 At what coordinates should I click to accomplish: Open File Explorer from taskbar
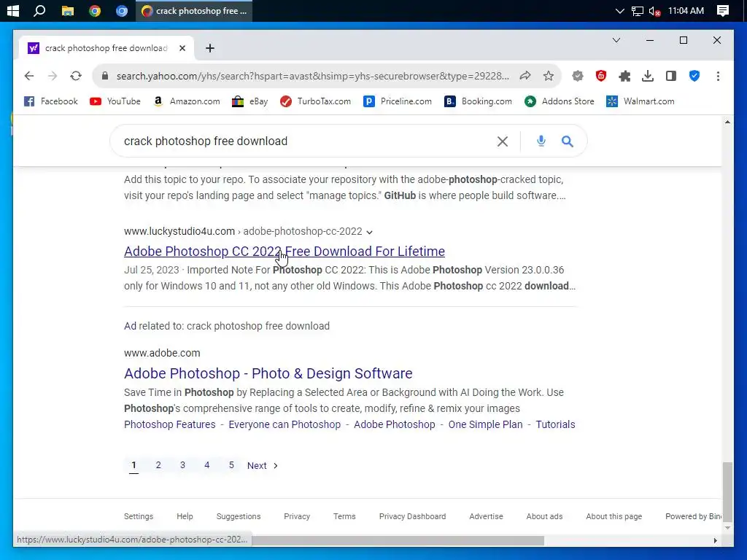68,10
